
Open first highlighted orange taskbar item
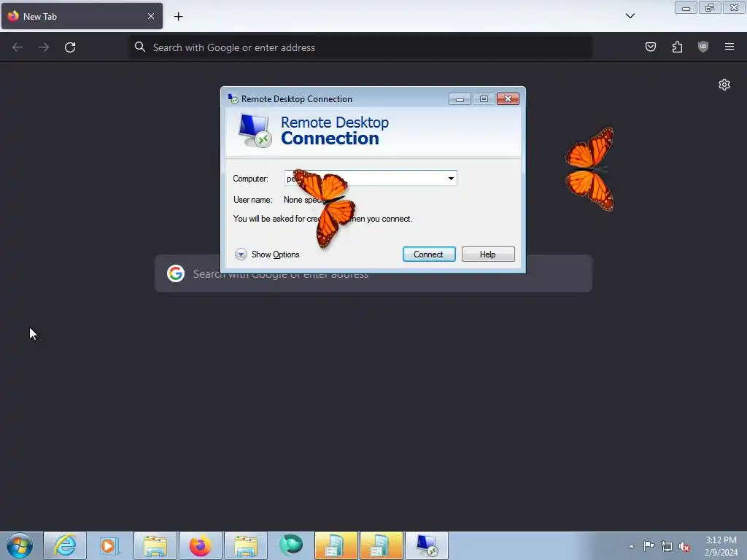[336, 545]
